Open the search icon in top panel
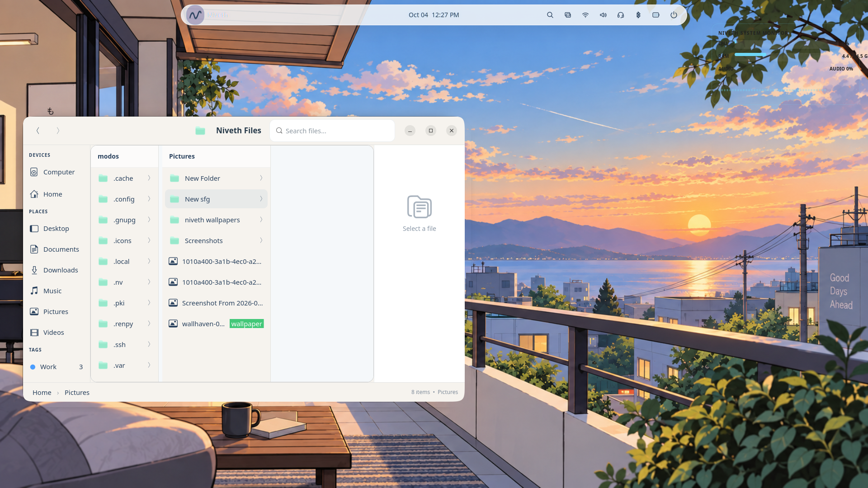This screenshot has width=868, height=488. point(550,15)
